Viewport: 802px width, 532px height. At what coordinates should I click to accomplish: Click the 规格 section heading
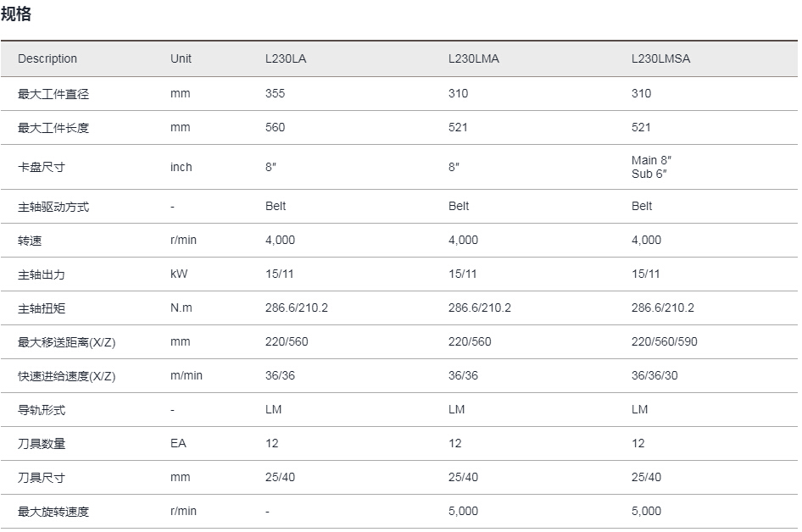point(16,14)
